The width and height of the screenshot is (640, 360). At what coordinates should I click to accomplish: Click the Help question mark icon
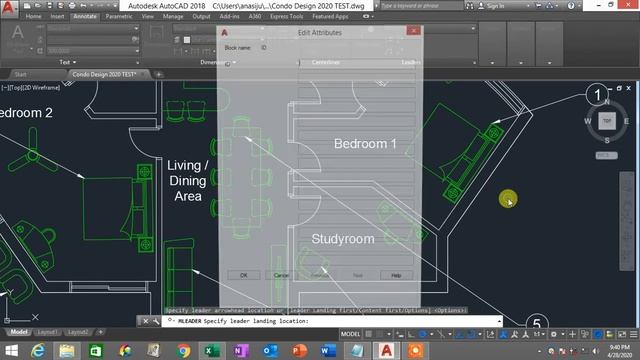[x=571, y=6]
